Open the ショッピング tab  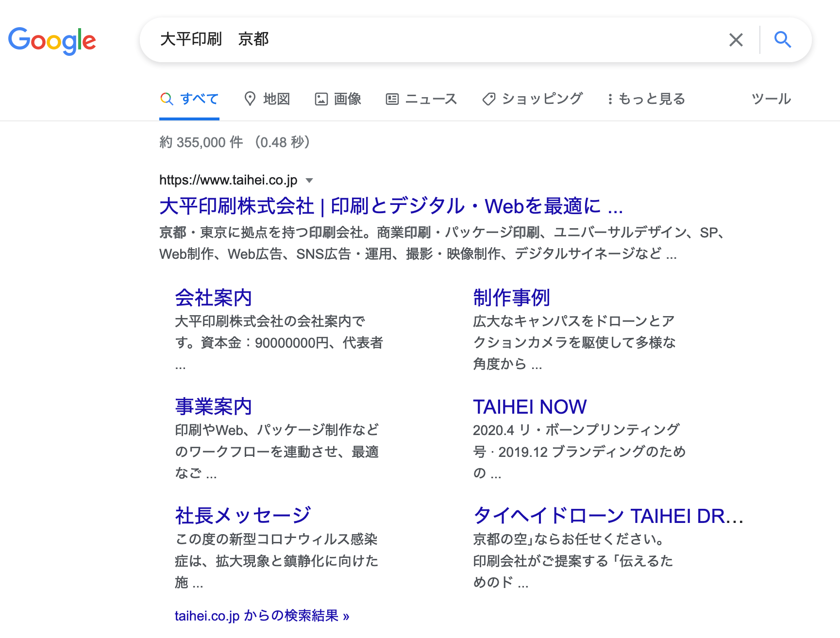(x=532, y=99)
